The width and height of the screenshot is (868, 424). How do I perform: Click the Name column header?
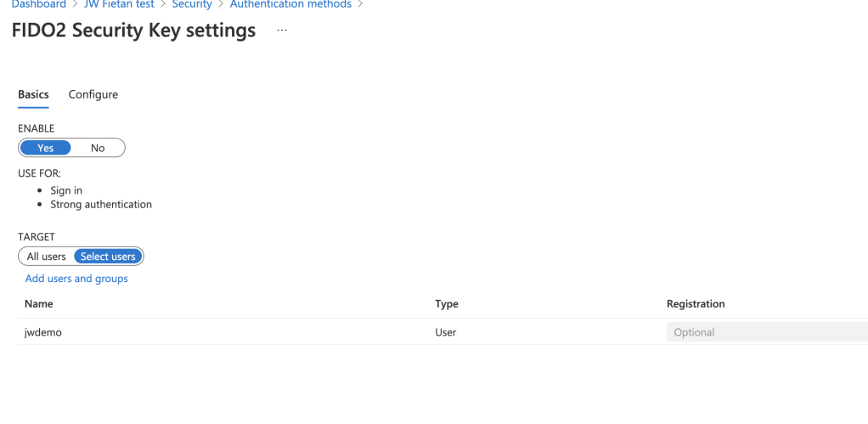pyautogui.click(x=39, y=303)
